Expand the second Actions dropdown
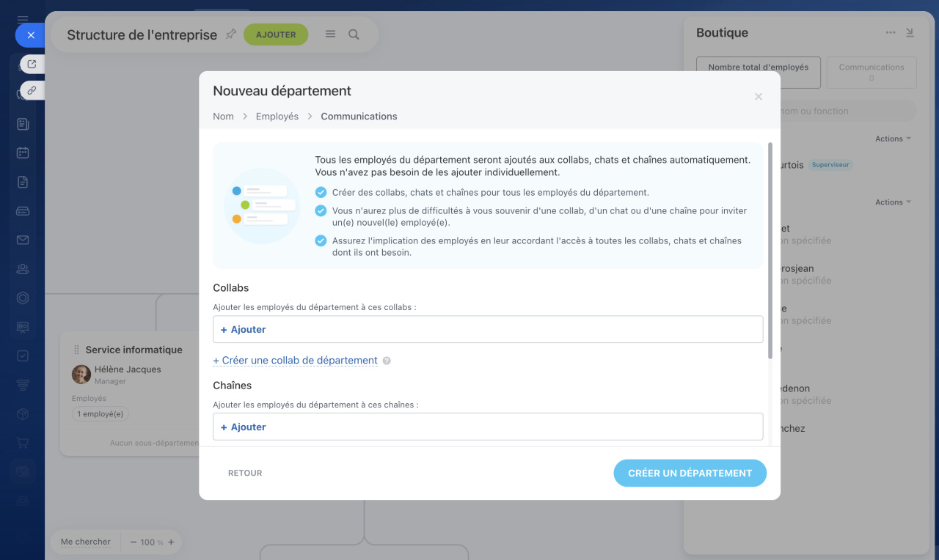This screenshot has width=939, height=560. click(893, 202)
